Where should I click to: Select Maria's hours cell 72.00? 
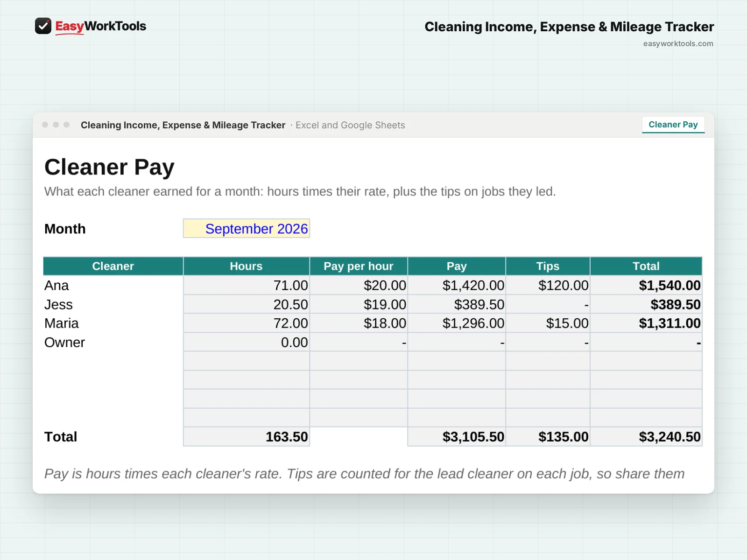(247, 323)
